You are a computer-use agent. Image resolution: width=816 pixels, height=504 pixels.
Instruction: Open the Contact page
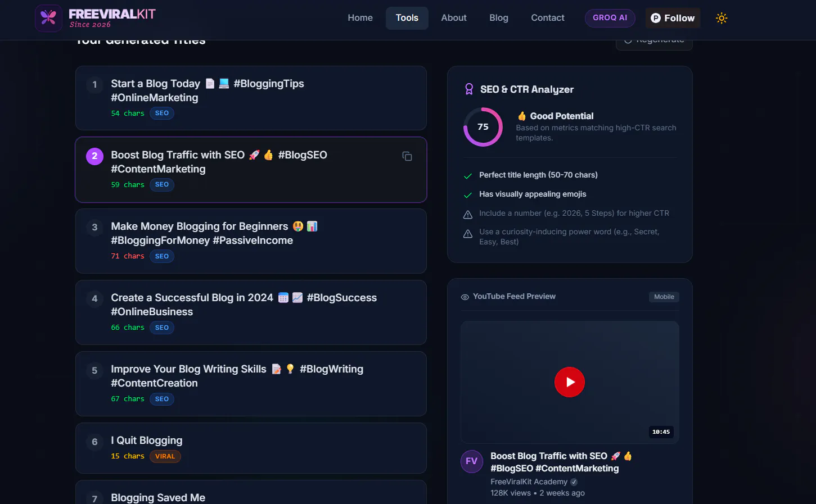point(548,18)
